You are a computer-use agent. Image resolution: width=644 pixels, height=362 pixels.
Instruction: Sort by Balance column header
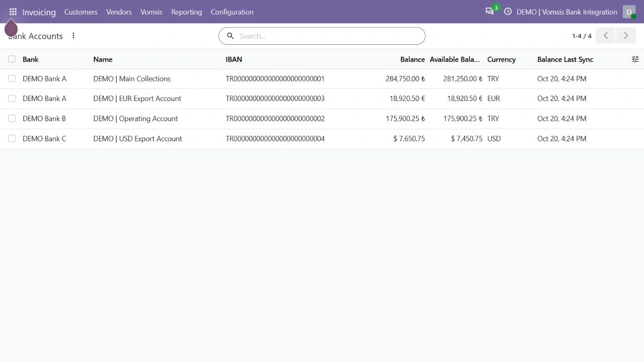pyautogui.click(x=413, y=59)
